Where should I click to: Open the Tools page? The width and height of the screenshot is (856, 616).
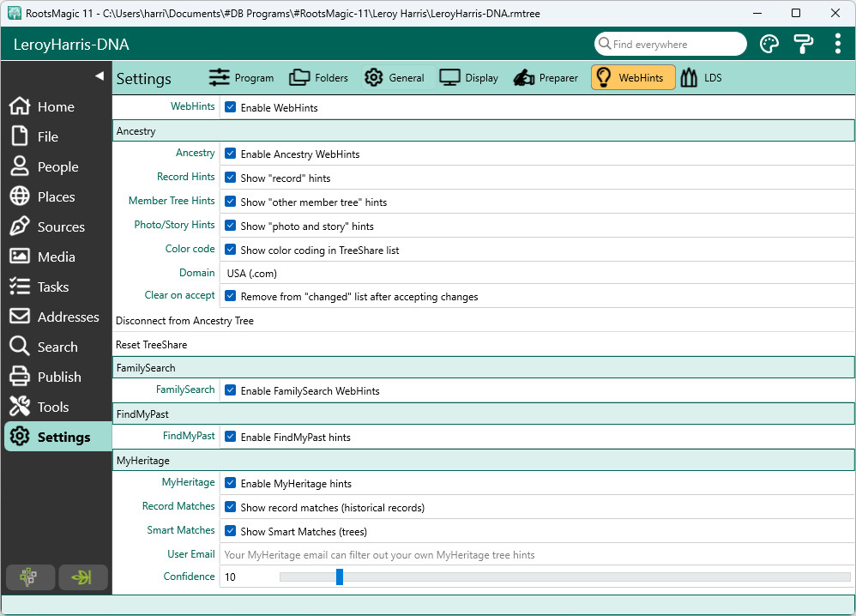click(57, 407)
